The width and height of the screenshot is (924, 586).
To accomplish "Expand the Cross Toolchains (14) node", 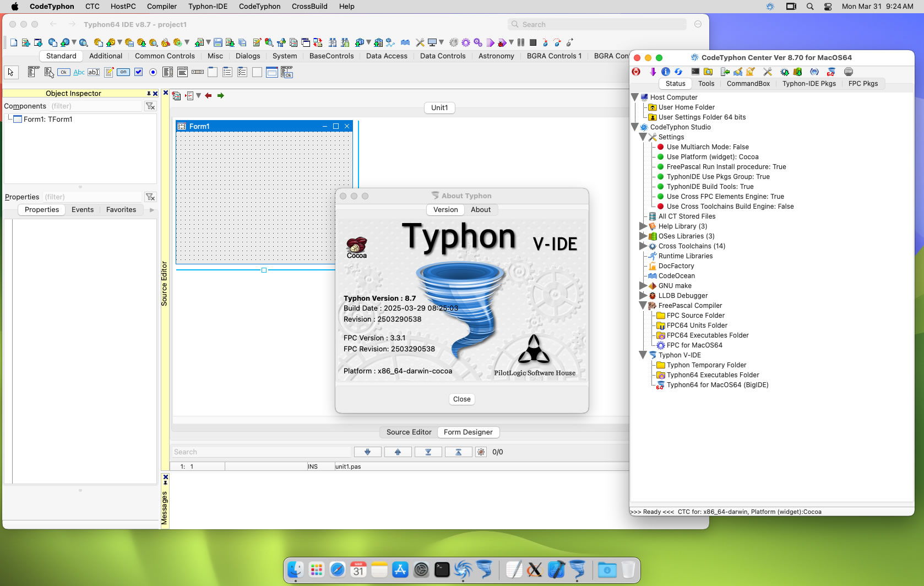I will (x=643, y=246).
